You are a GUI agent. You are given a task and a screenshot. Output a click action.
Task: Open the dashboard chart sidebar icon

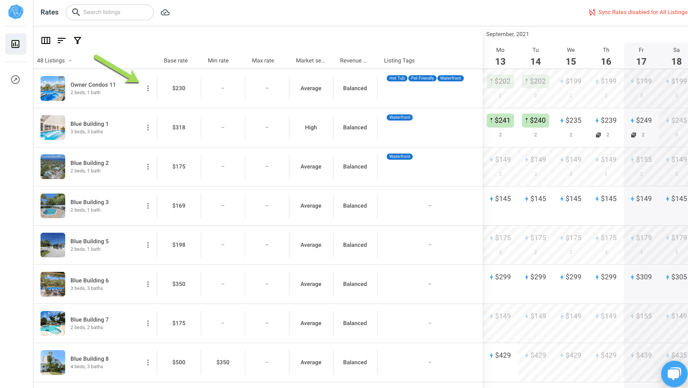pyautogui.click(x=15, y=44)
